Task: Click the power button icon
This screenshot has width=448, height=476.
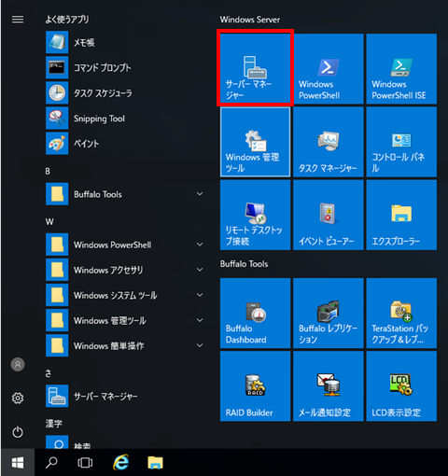Action: click(18, 432)
